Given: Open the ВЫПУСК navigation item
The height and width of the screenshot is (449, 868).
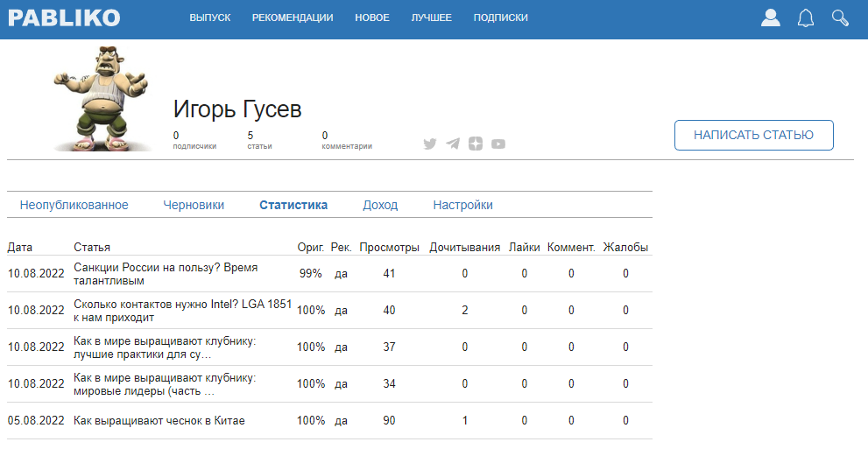Looking at the screenshot, I should (x=210, y=18).
